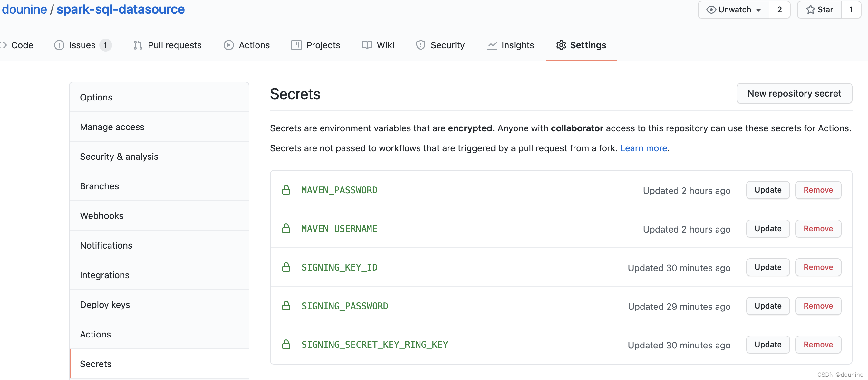Viewport: 868px width, 380px height.
Task: Select the Secrets menu item in sidebar
Action: click(x=95, y=363)
